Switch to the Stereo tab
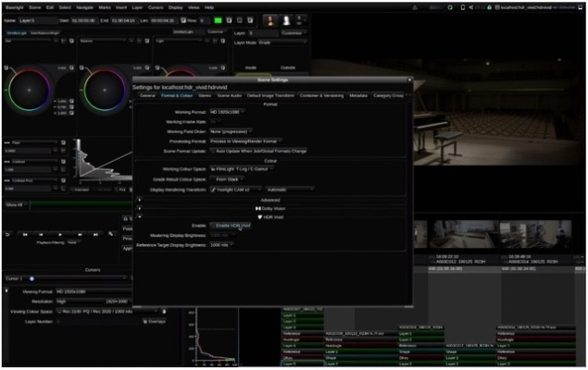 [204, 95]
